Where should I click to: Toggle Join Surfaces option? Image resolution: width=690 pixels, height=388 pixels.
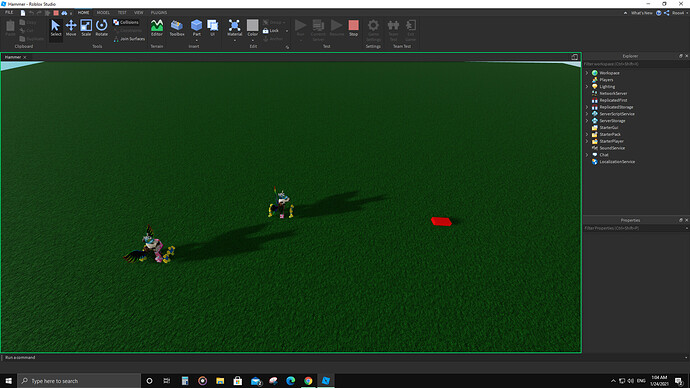129,39
